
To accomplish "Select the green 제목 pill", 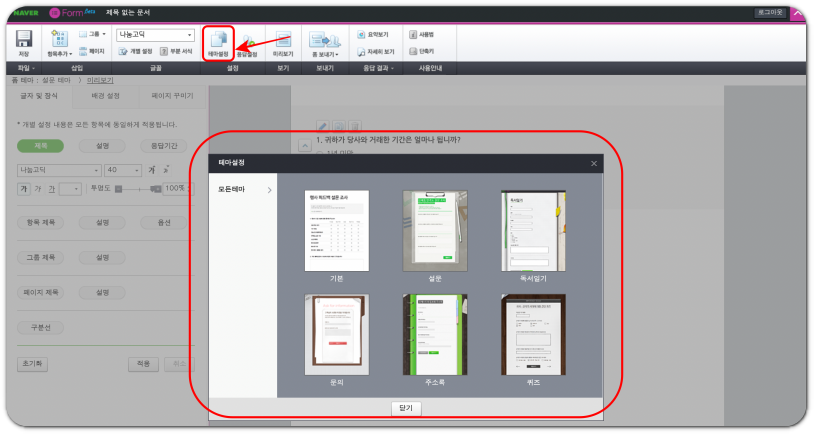I will point(40,146).
